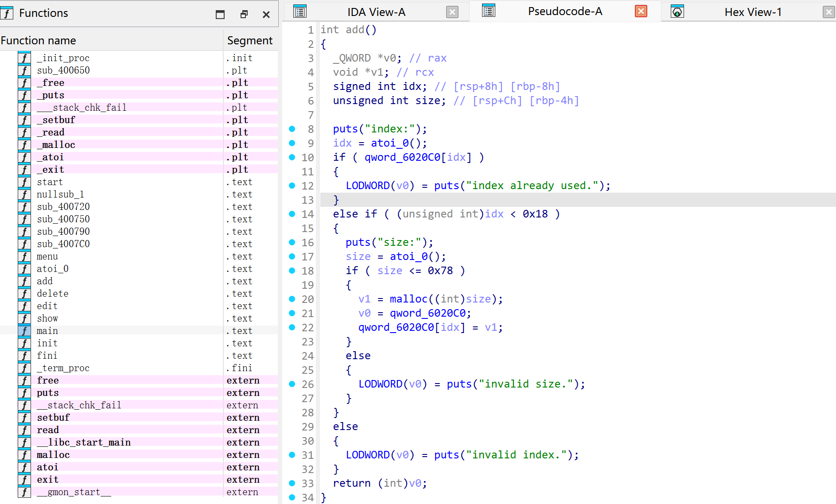Click function icon next to _init_proc
Image resolution: width=836 pixels, height=504 pixels.
[24, 58]
